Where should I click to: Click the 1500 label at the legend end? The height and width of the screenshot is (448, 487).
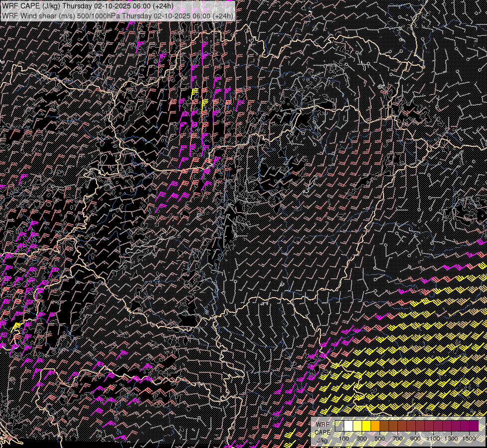coord(469,439)
